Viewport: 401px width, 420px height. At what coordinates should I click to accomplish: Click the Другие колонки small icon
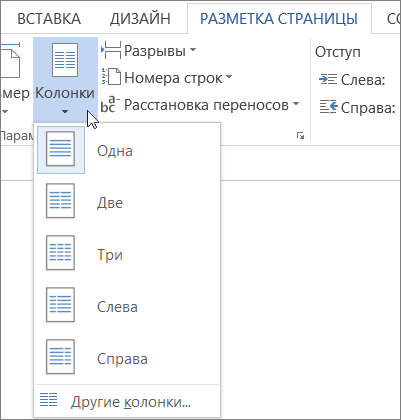pos(48,400)
